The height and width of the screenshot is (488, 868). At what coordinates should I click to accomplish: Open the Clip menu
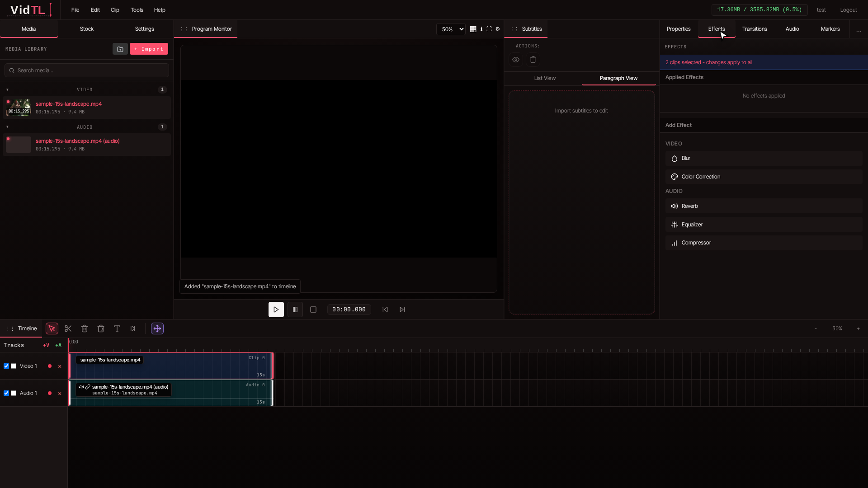click(x=115, y=10)
